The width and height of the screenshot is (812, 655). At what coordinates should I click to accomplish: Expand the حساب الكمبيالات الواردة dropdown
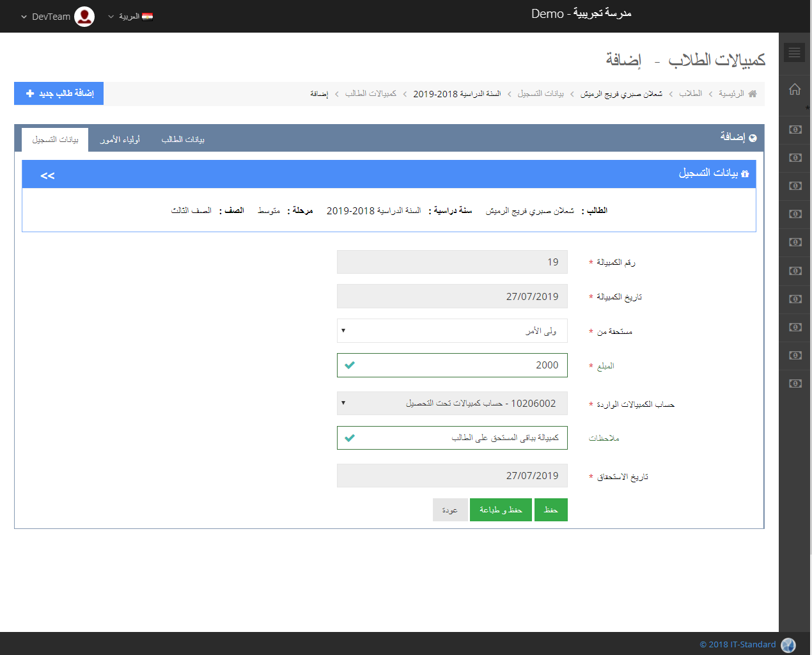(x=452, y=404)
